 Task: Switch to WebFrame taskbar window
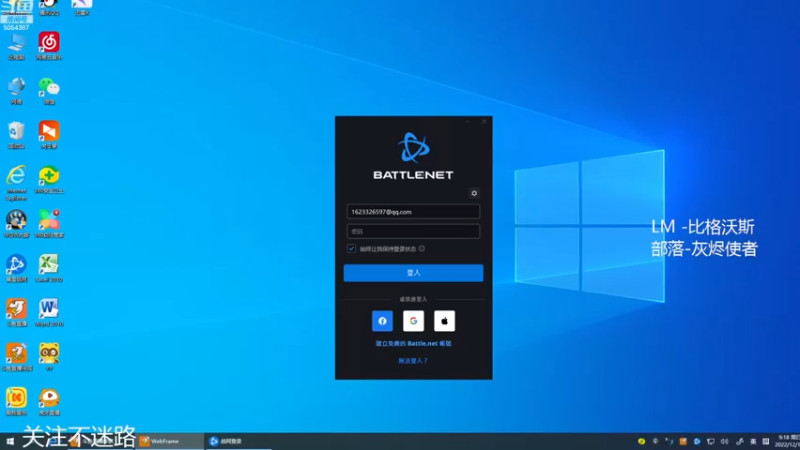[x=169, y=441]
